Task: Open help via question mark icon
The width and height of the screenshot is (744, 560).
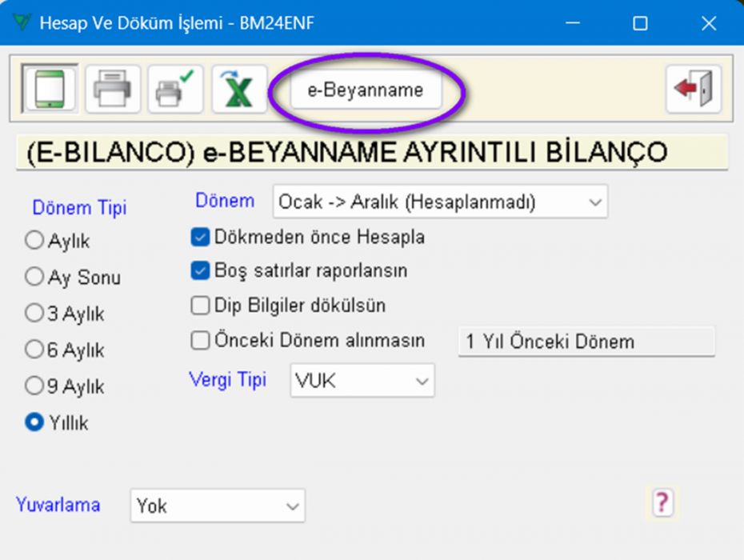Action: point(663,502)
